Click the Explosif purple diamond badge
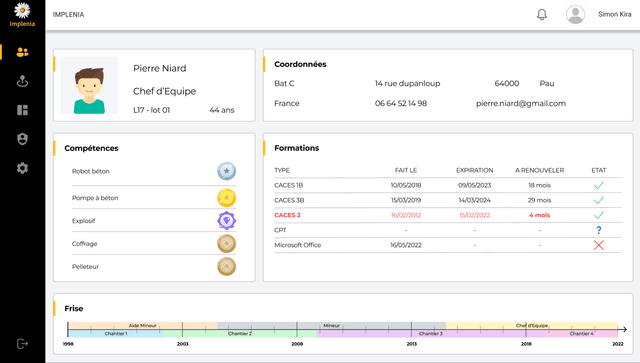The width and height of the screenshot is (640, 363). pos(227,221)
